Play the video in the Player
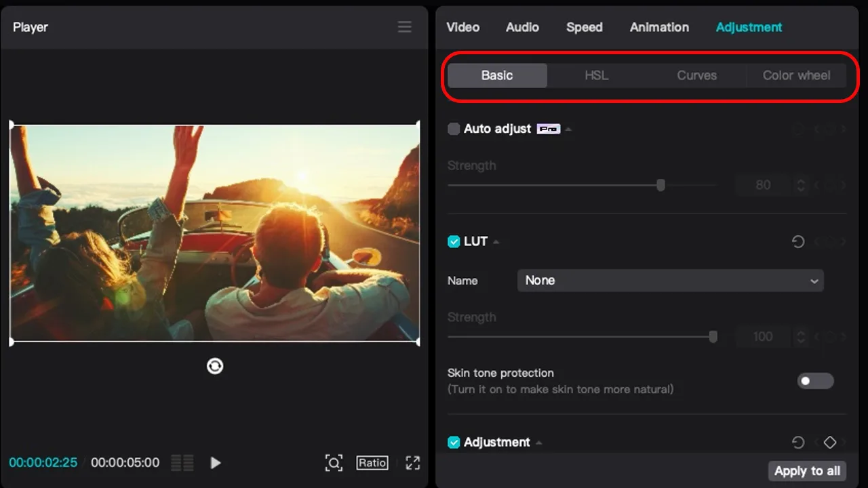The height and width of the screenshot is (488, 868). [216, 463]
